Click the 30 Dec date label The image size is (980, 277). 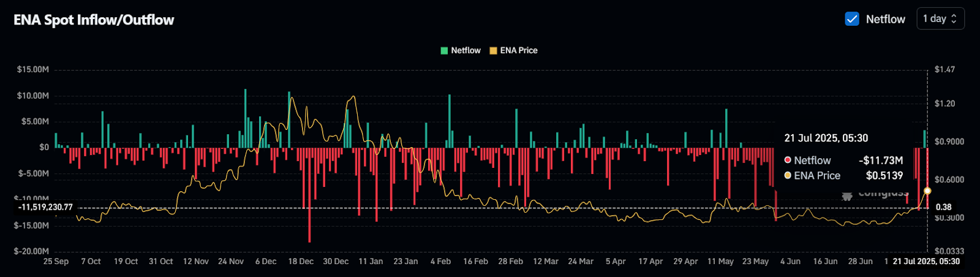click(336, 261)
